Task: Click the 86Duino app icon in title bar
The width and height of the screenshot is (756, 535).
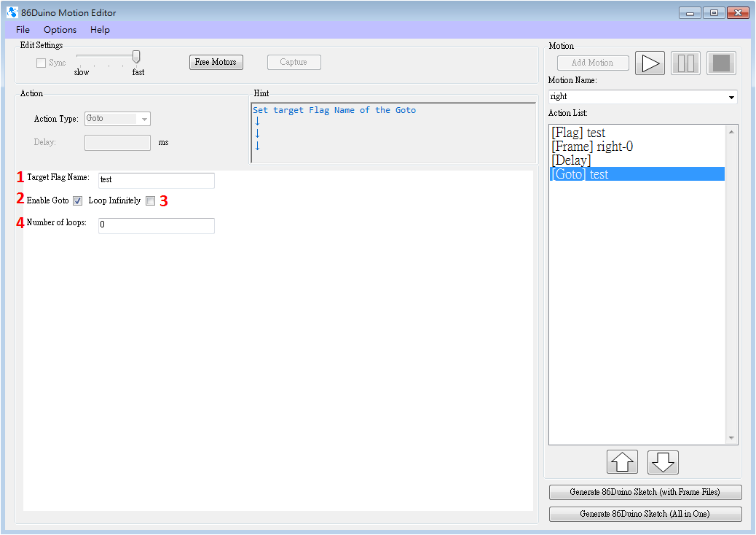Action: (x=12, y=12)
